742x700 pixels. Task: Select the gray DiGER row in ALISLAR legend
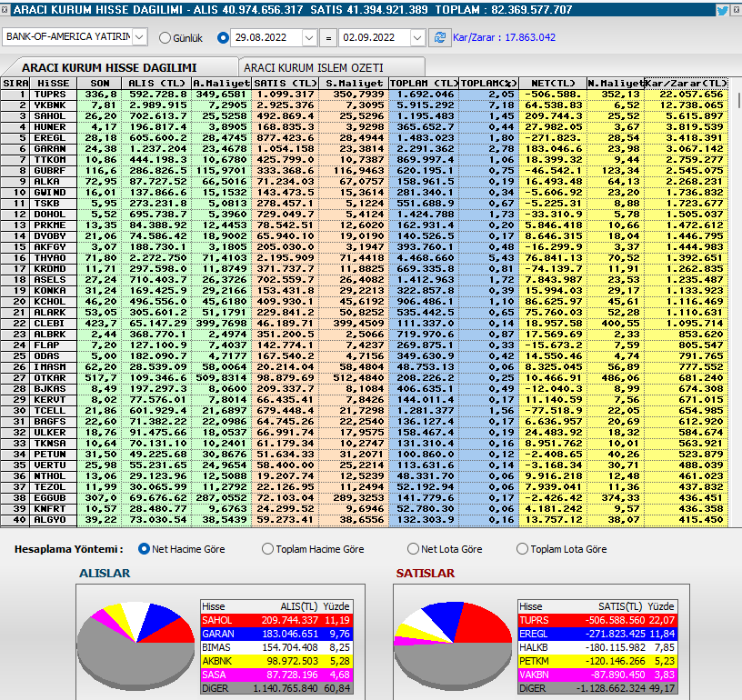[276, 688]
